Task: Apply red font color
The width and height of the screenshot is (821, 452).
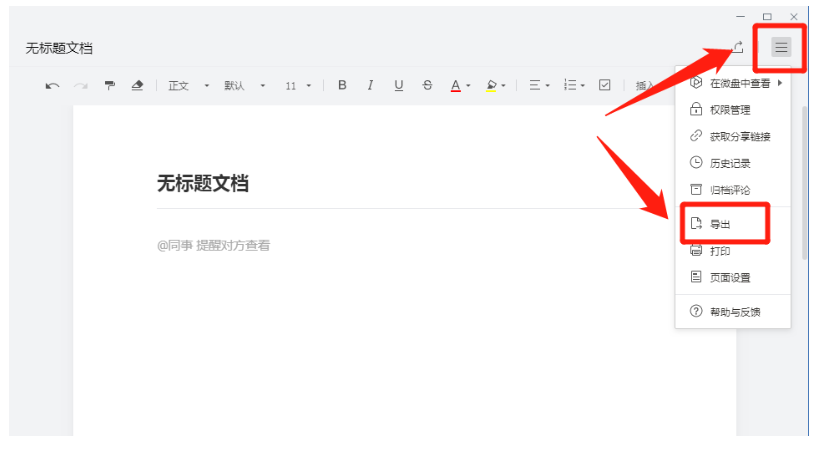Action: [456, 85]
